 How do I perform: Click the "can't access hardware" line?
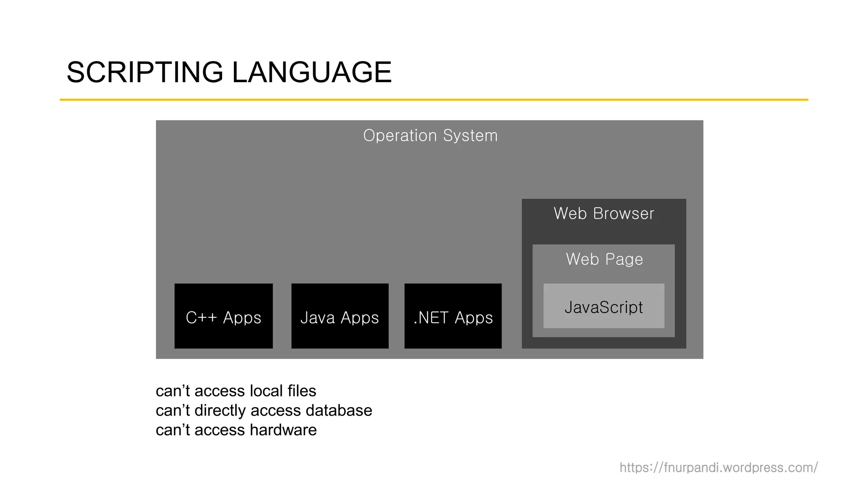[x=236, y=430]
